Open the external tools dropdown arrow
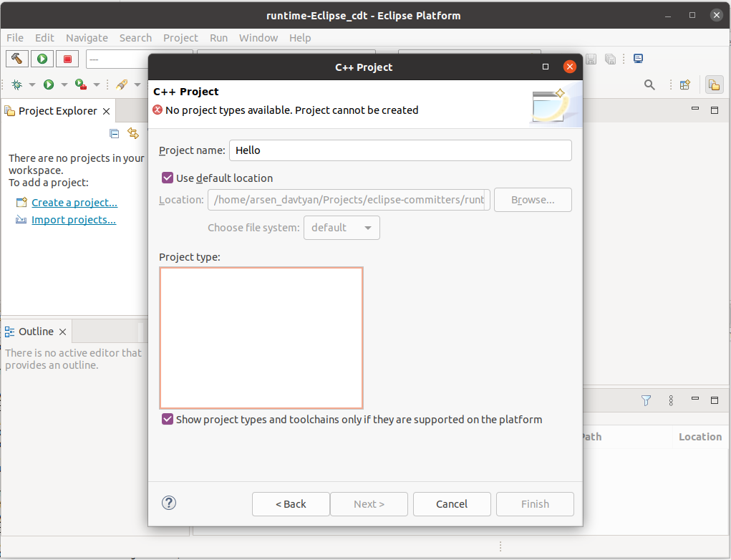 (x=97, y=85)
